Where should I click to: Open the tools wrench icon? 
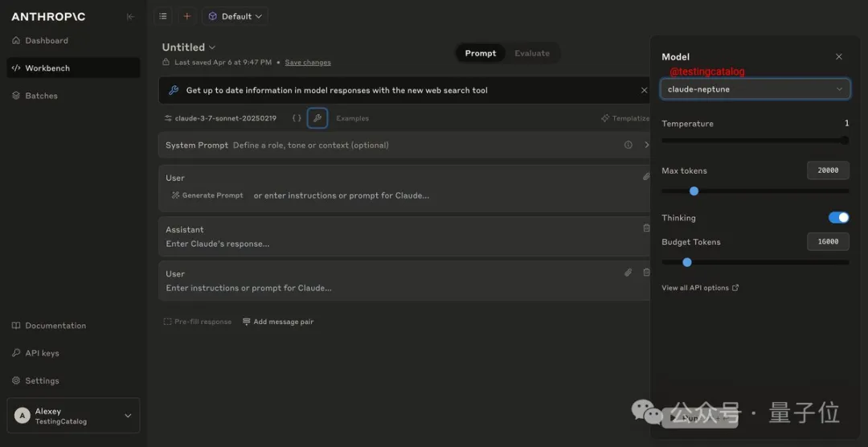coord(317,118)
